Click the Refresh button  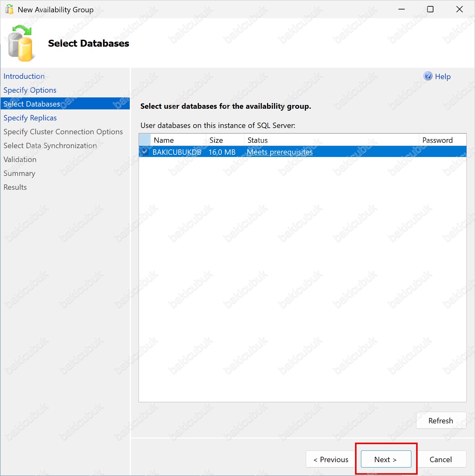pos(441,421)
